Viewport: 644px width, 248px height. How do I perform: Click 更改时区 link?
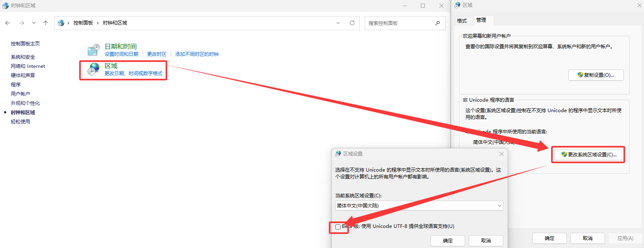click(157, 54)
